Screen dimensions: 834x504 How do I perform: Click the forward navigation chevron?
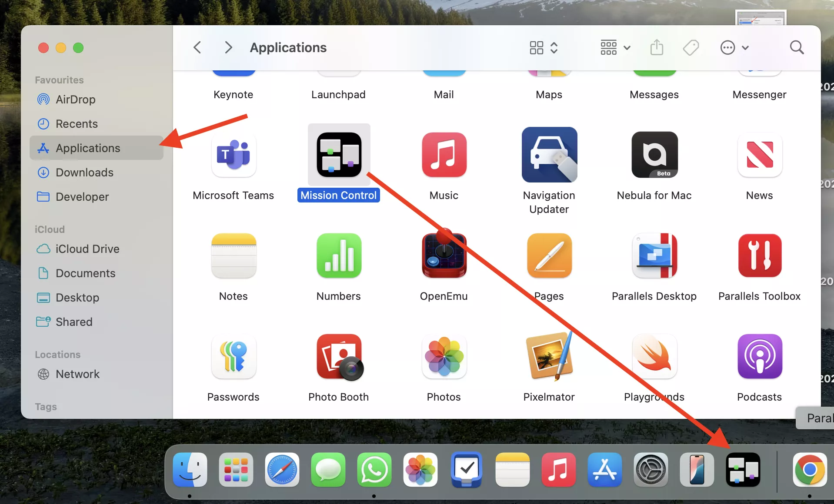pyautogui.click(x=228, y=47)
